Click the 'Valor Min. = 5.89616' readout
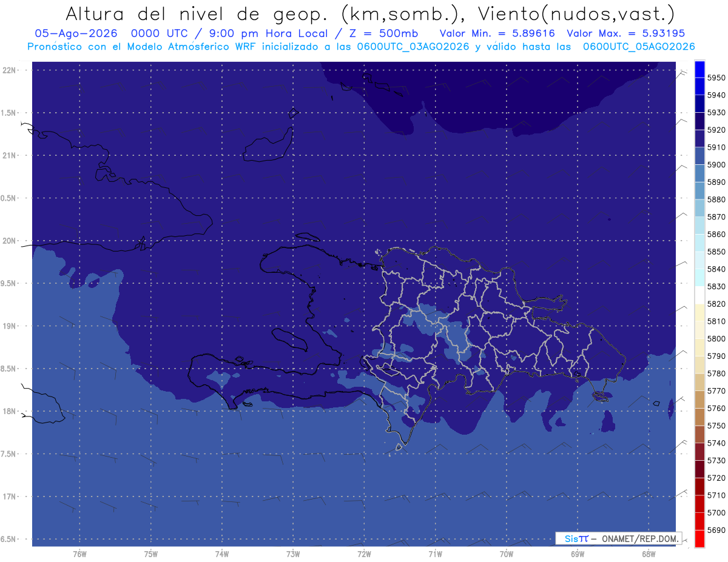Image resolution: width=728 pixels, height=562 pixels. point(497,33)
